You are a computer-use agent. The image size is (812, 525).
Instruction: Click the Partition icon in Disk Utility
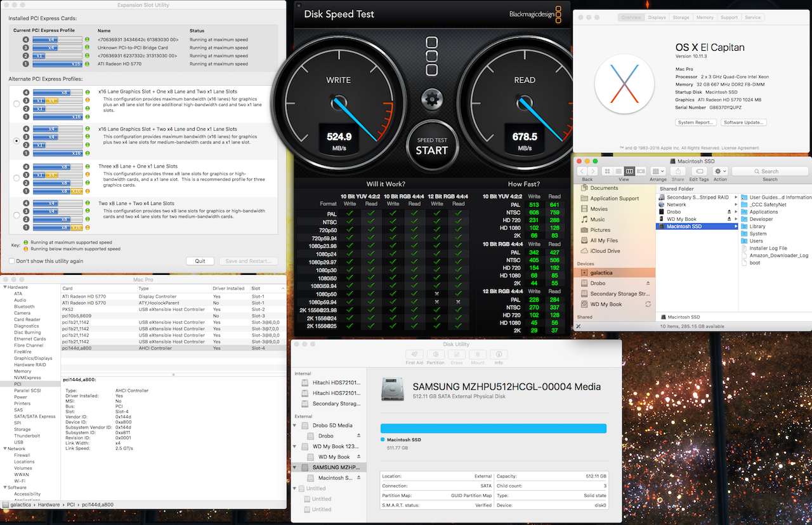point(435,354)
